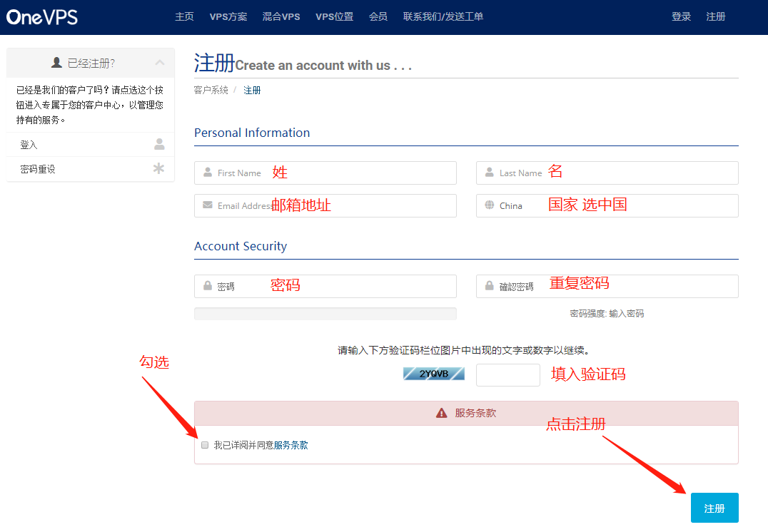The width and height of the screenshot is (768, 532).
Task: Select the VPS方案 menu item
Action: (x=228, y=16)
